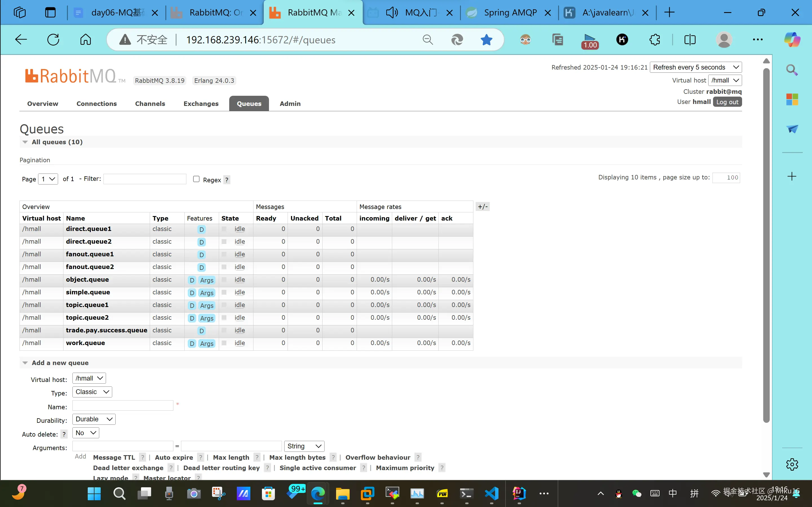Open the Durability dropdown
This screenshot has width=812, height=507.
click(94, 419)
